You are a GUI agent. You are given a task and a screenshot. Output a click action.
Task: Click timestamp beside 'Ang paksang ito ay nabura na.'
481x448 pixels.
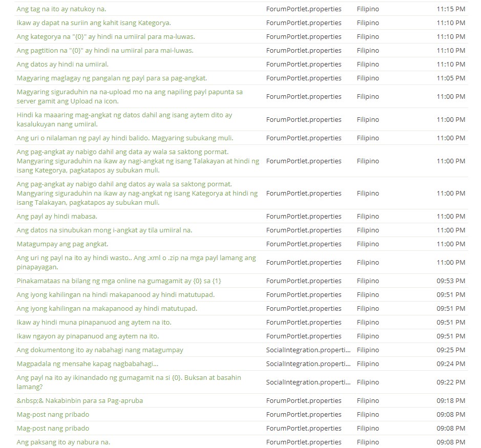pyautogui.click(x=451, y=442)
